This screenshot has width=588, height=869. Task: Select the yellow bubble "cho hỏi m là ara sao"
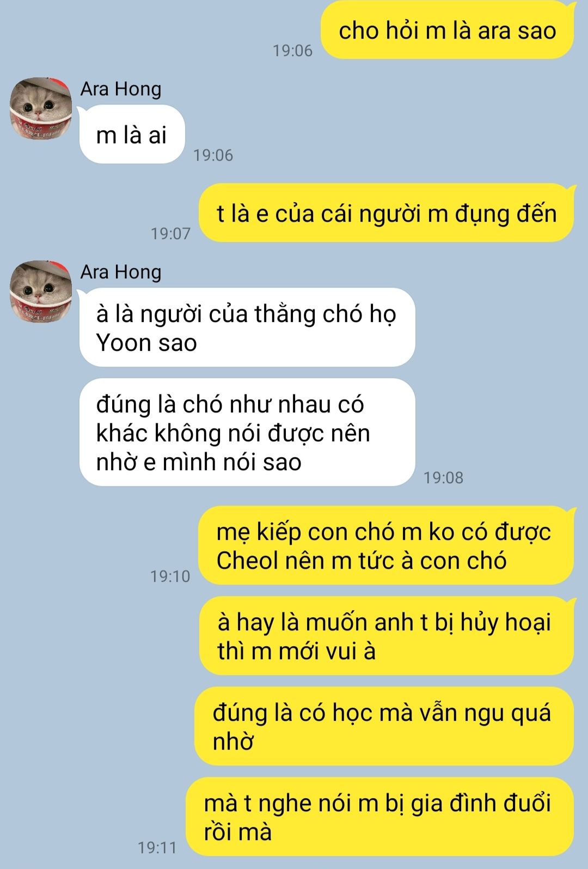[447, 30]
